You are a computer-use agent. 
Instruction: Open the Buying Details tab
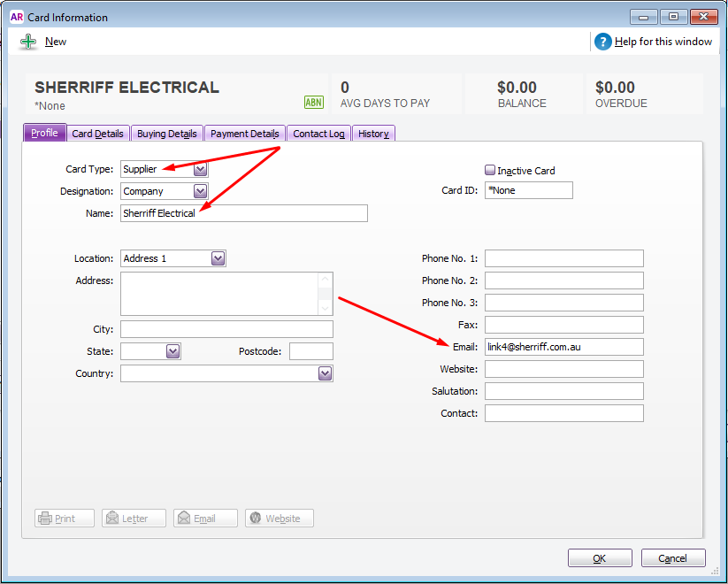click(x=167, y=134)
